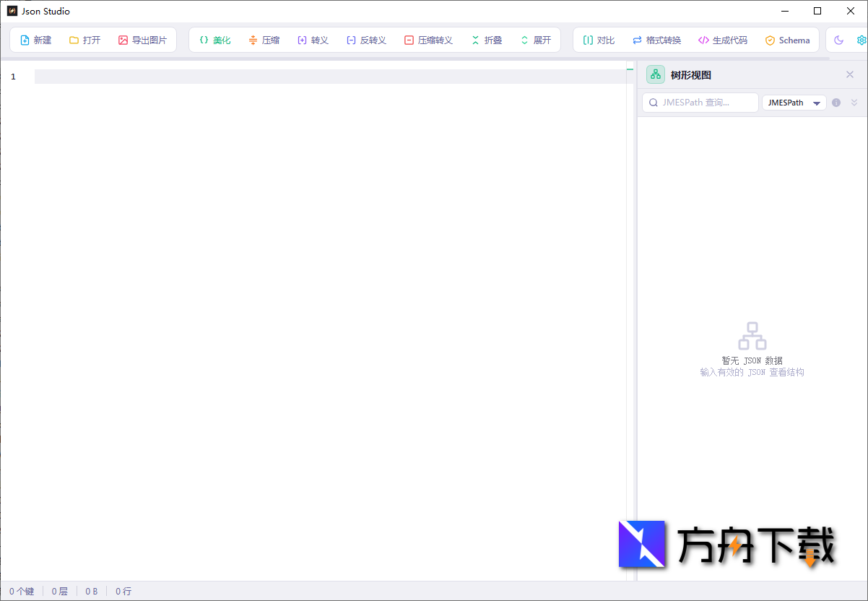Image resolution: width=868 pixels, height=601 pixels.
Task: Open the JMESPath query mode dropdown
Action: point(794,103)
